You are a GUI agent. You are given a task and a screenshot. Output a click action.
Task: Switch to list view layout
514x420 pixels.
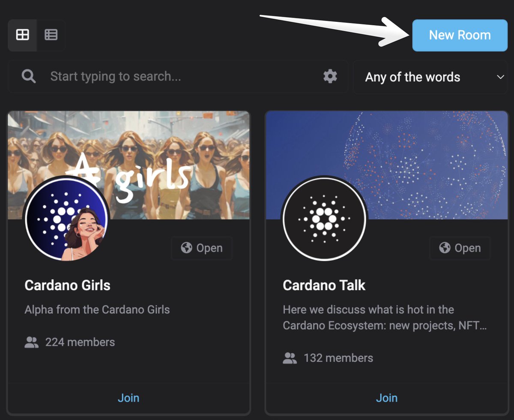51,35
